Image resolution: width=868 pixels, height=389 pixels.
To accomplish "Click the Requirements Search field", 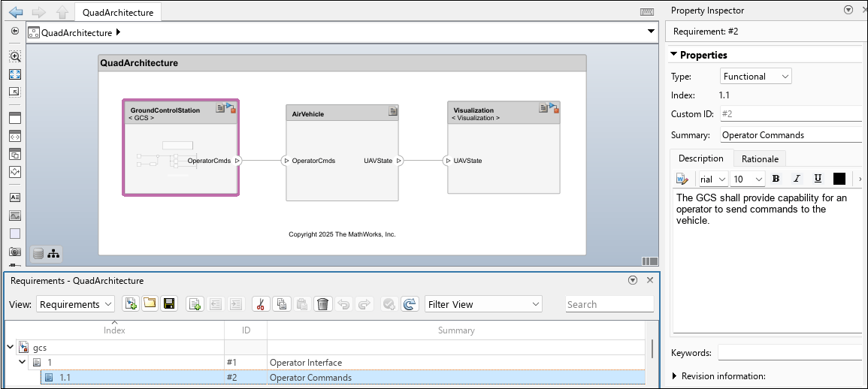I will coord(609,304).
